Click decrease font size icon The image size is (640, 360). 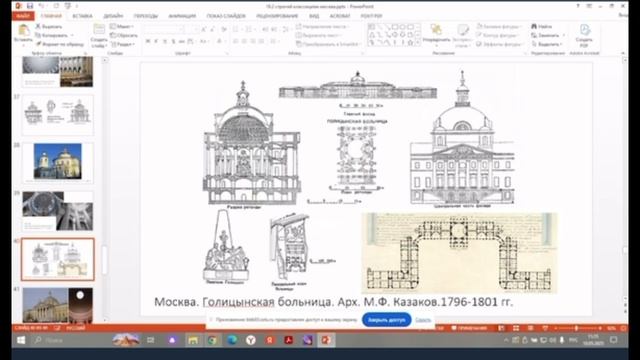pos(212,29)
